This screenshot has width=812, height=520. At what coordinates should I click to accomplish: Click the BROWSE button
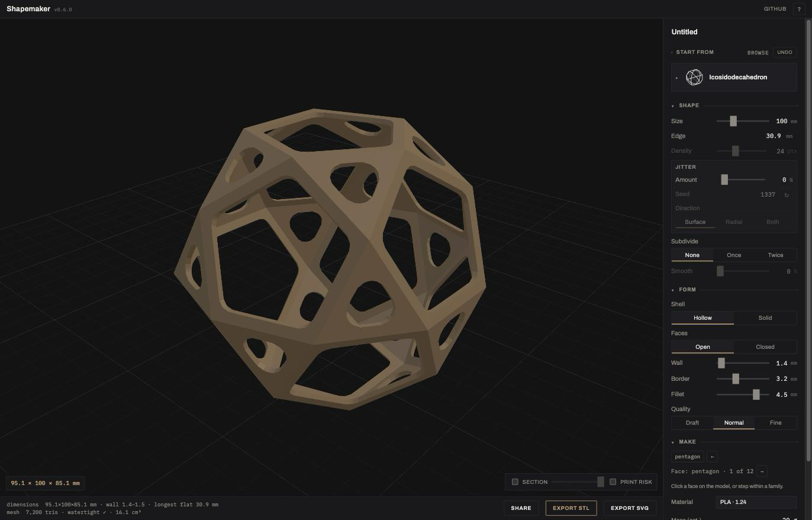(758, 53)
